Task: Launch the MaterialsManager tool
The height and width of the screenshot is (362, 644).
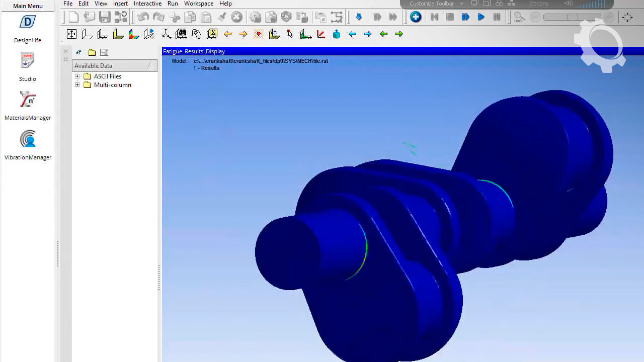Action: pos(28,100)
